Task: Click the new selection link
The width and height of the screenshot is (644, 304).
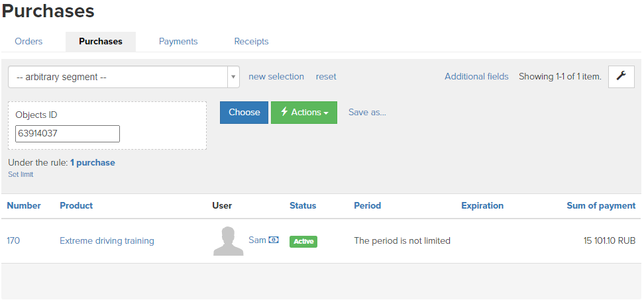Action: tap(276, 76)
